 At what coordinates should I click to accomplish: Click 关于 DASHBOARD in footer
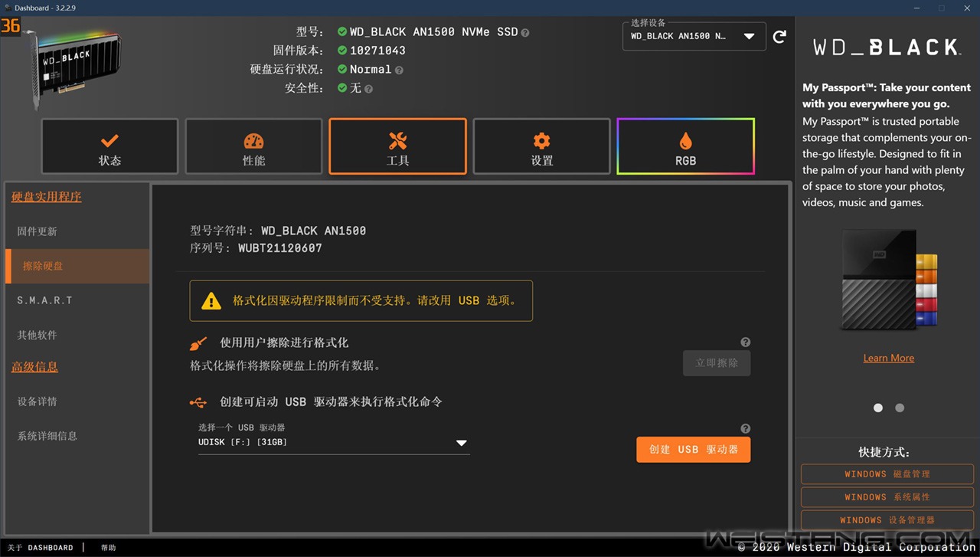40,548
